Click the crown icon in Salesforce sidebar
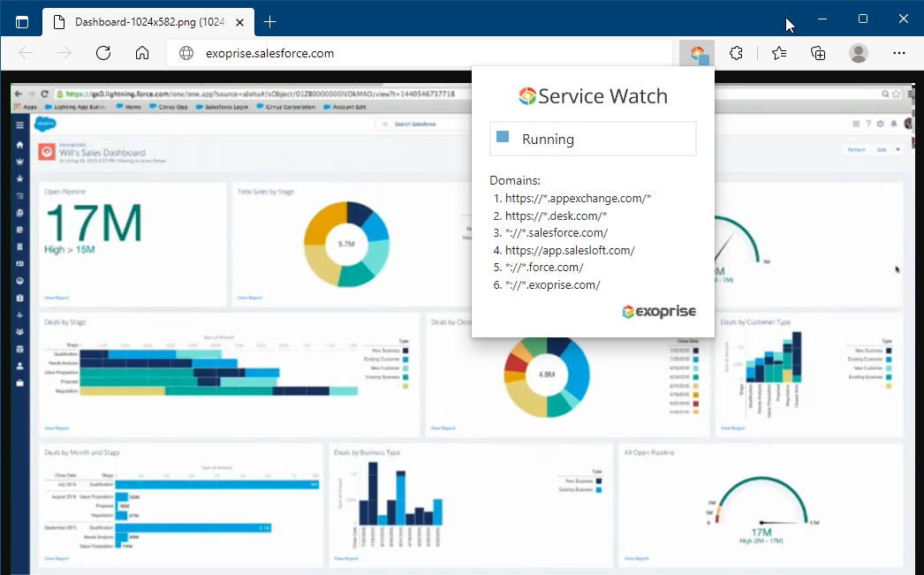The image size is (924, 575). [19, 162]
